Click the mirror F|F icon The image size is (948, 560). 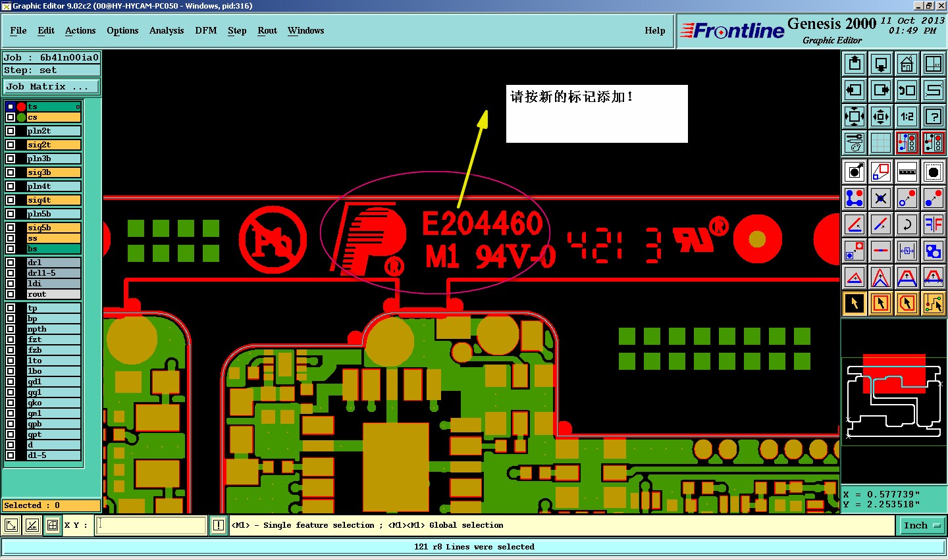(934, 224)
